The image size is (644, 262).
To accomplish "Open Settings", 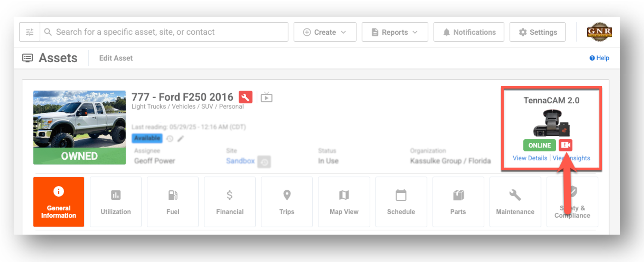I will [x=537, y=32].
